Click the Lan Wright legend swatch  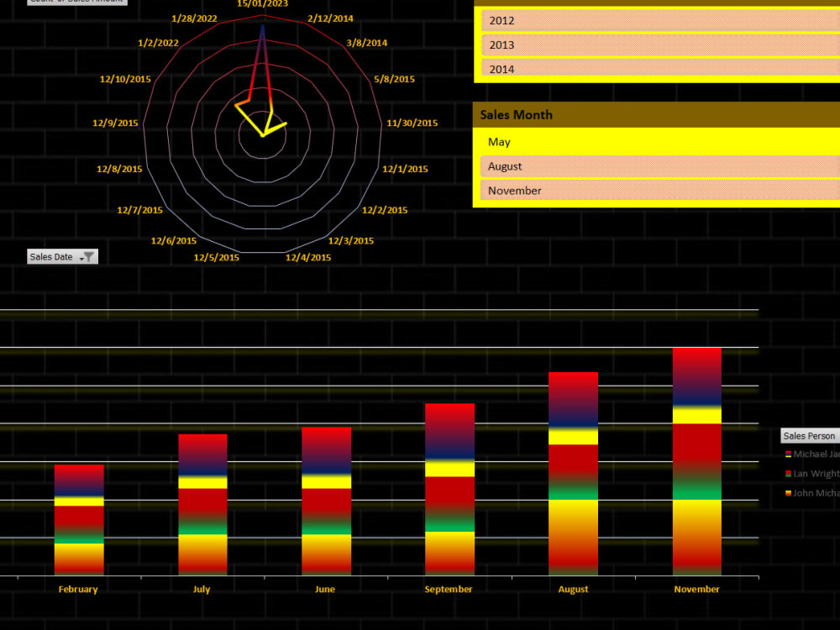pos(788,474)
